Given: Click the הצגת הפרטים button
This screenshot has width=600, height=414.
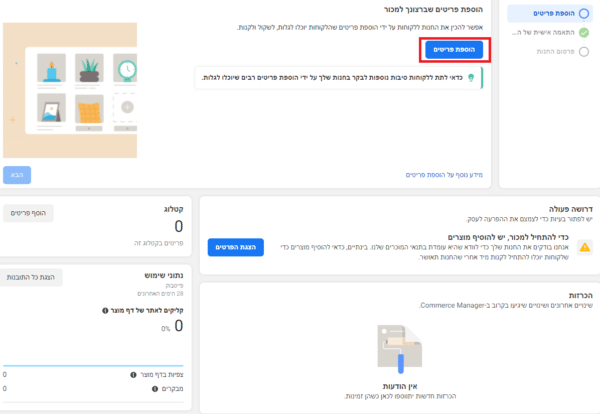Looking at the screenshot, I should (234, 247).
